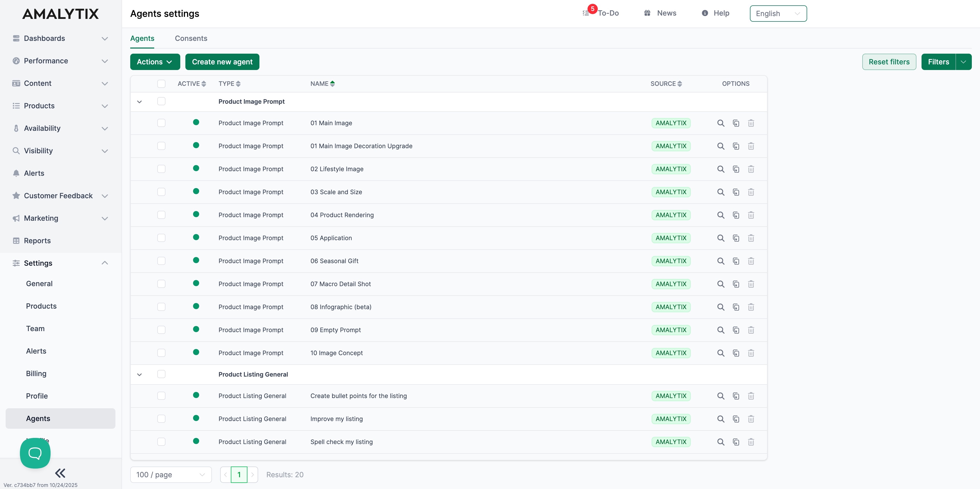Open search for the 01 Main Image agent
980x489 pixels.
pyautogui.click(x=721, y=123)
